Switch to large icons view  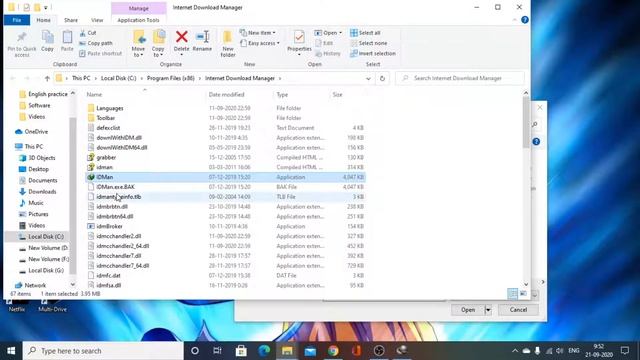523,293
